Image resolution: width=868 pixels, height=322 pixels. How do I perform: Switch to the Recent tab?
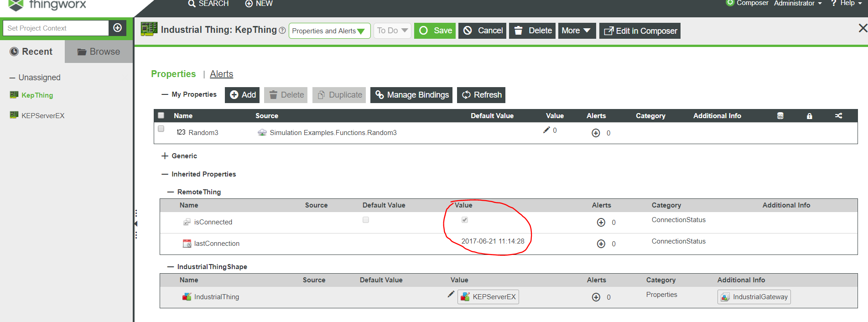tap(32, 52)
